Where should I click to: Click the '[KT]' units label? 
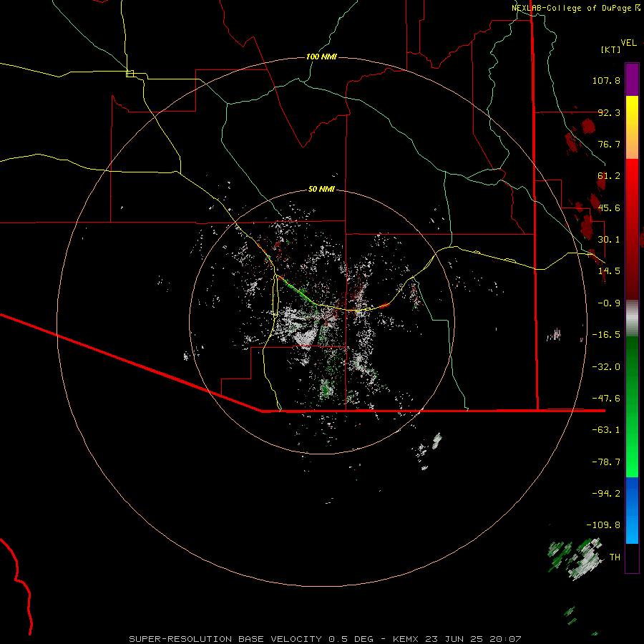[610, 49]
